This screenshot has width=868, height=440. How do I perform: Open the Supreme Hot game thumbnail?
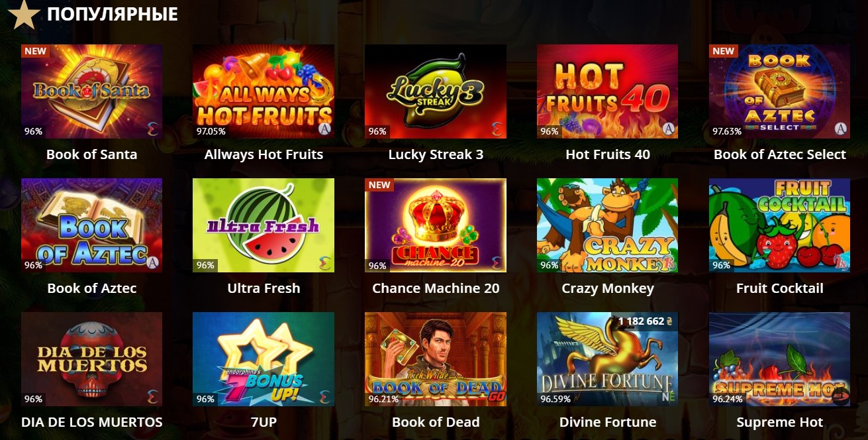[x=779, y=359]
